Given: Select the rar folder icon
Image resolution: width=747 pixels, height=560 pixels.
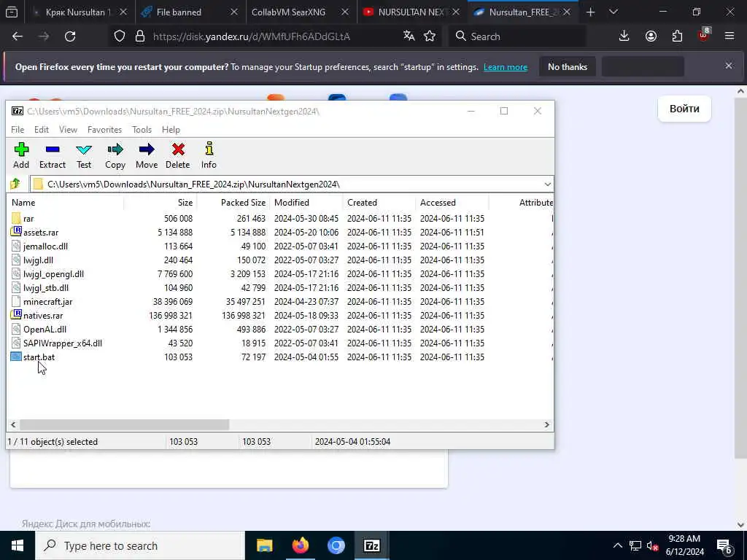Looking at the screenshot, I should tap(16, 219).
